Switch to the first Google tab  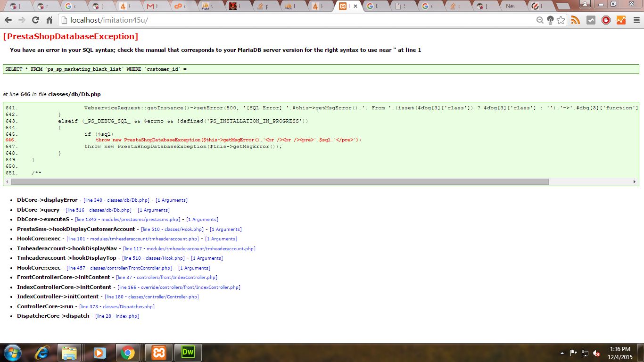click(73, 7)
